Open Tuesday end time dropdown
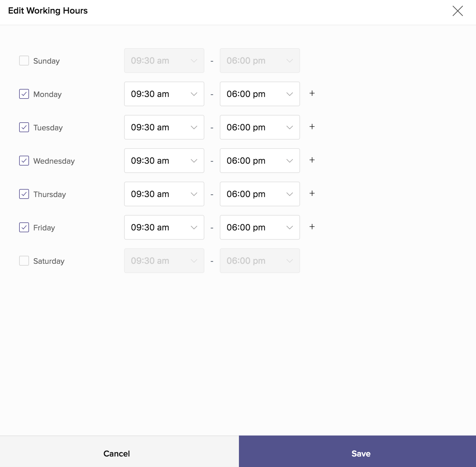The width and height of the screenshot is (476, 467). 260,127
